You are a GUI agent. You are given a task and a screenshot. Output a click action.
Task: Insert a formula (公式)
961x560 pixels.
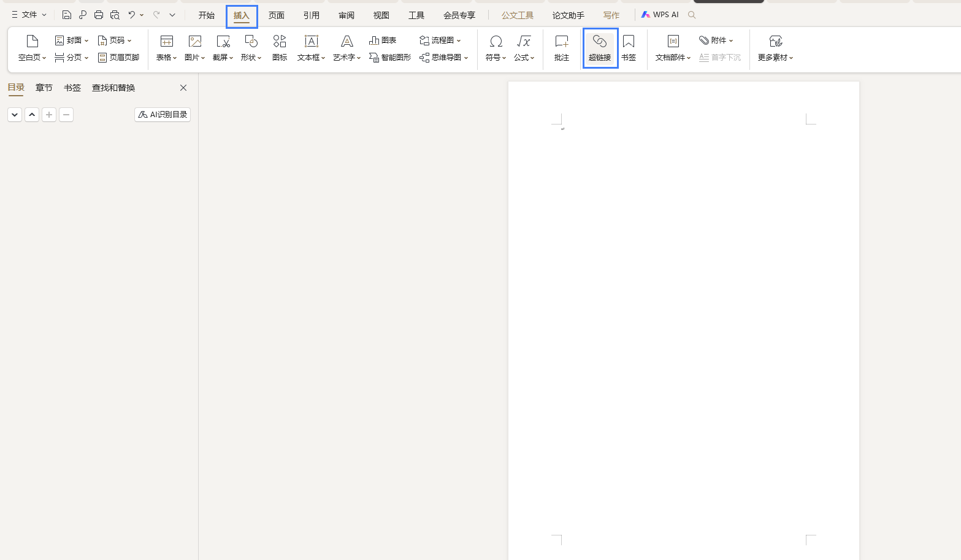coord(524,48)
